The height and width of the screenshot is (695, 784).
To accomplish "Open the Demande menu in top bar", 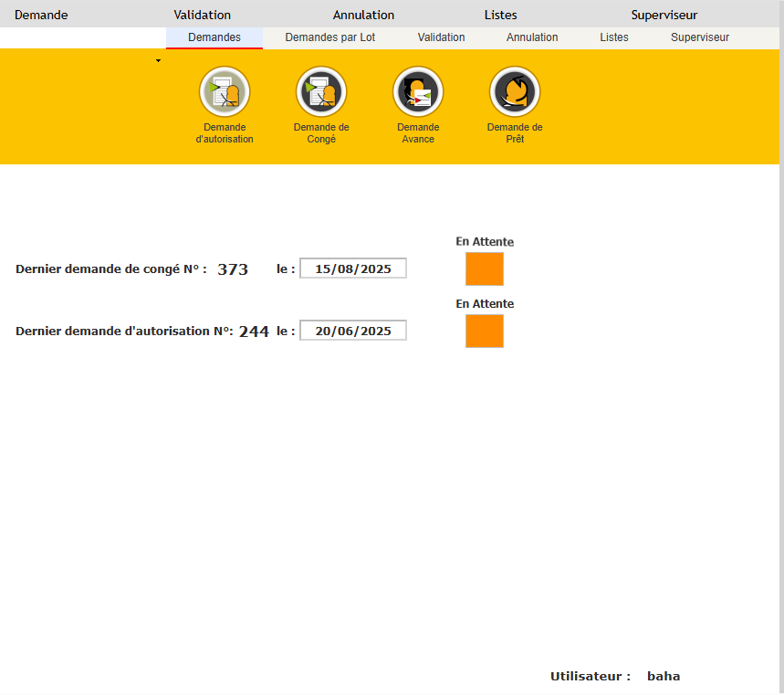I will coord(41,15).
